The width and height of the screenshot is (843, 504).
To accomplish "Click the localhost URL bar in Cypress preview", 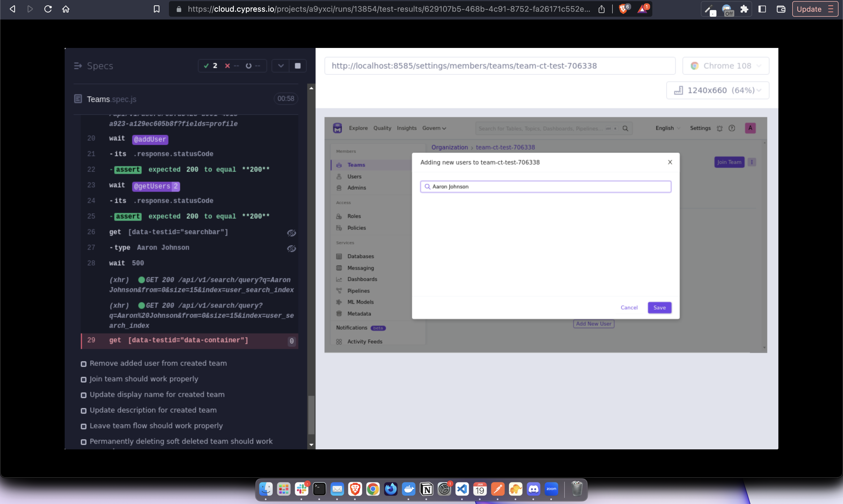I will point(500,66).
